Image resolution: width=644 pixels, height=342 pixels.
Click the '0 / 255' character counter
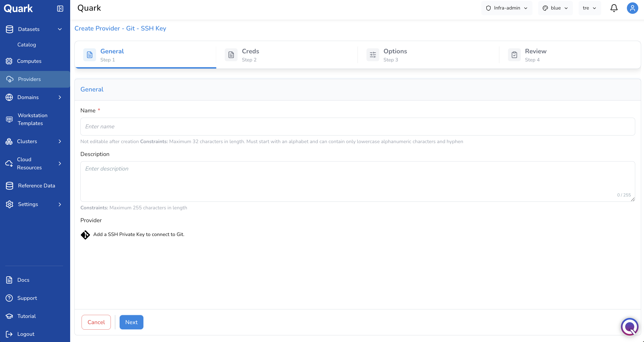click(x=624, y=195)
